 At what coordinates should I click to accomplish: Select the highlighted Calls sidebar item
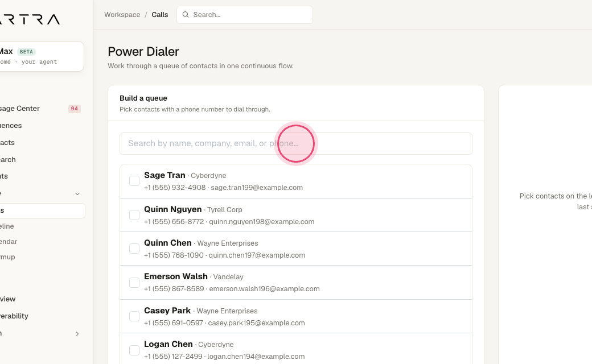coord(42,210)
